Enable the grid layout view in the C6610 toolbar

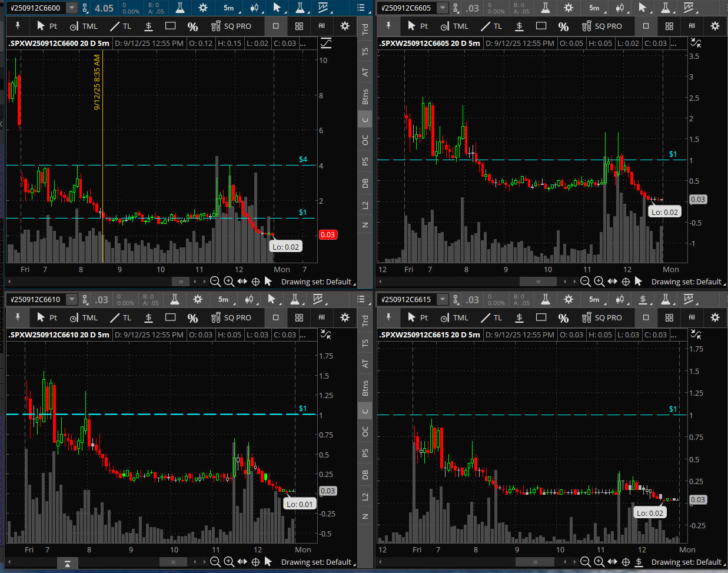point(299,317)
